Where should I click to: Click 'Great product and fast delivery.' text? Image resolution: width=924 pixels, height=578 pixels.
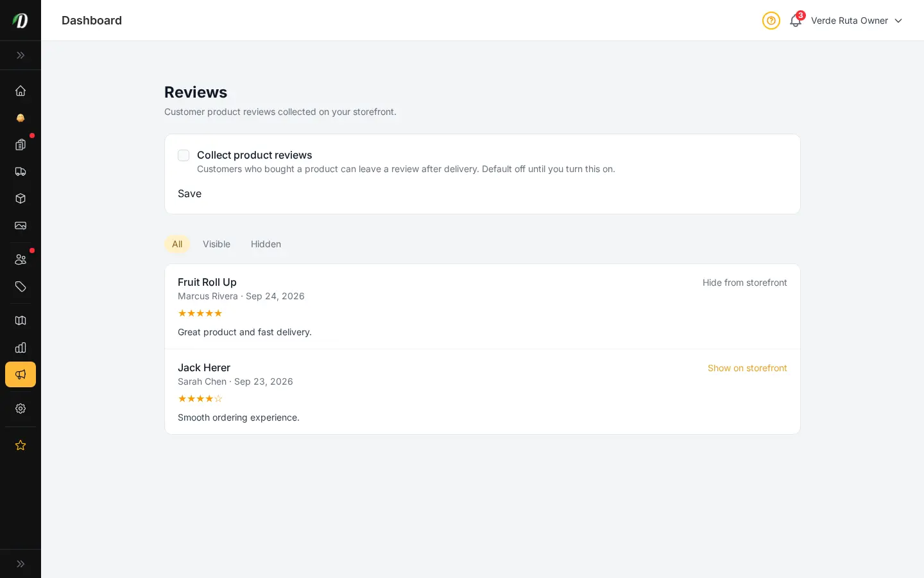pyautogui.click(x=244, y=332)
